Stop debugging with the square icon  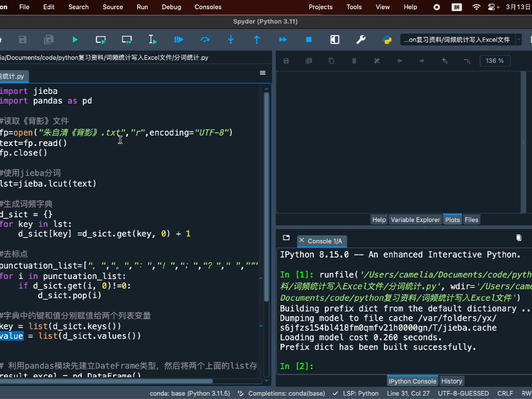point(309,40)
